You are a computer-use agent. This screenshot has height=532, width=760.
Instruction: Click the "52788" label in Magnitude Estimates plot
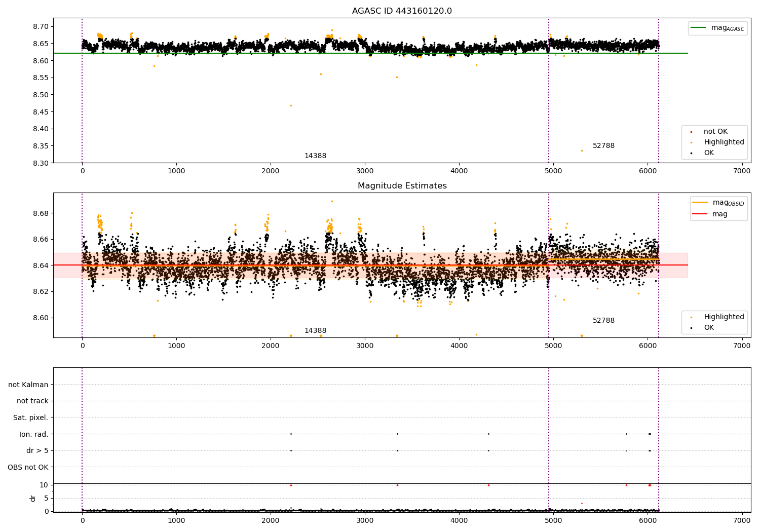pyautogui.click(x=603, y=321)
